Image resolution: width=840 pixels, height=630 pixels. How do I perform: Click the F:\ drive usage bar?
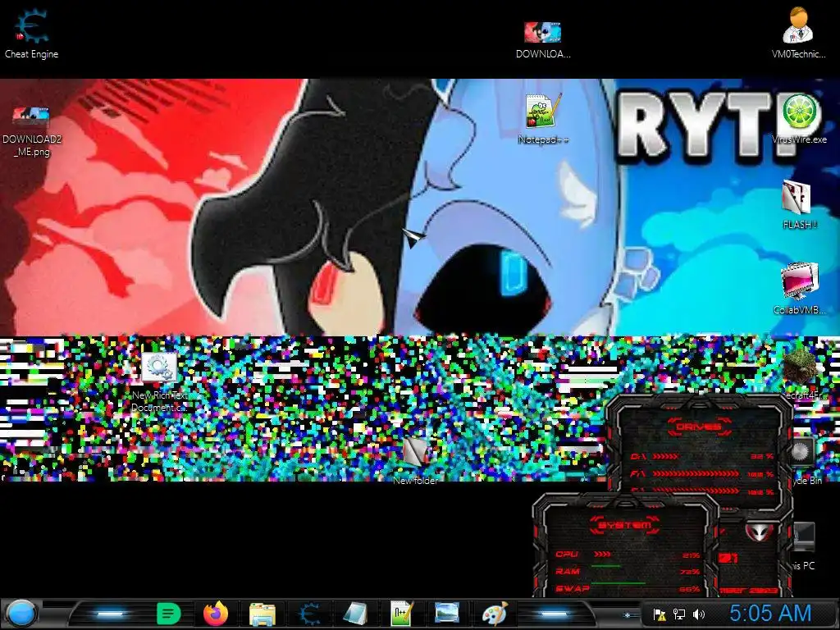coord(696,474)
